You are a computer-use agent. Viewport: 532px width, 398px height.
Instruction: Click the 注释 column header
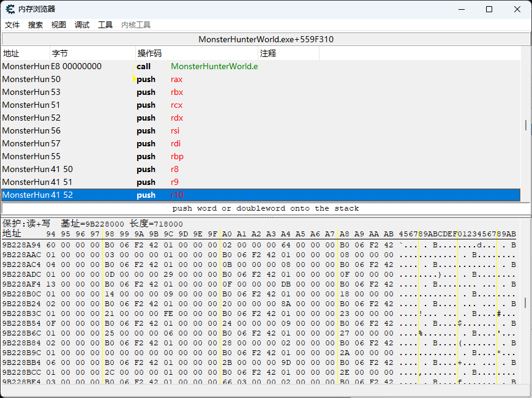tap(288, 53)
